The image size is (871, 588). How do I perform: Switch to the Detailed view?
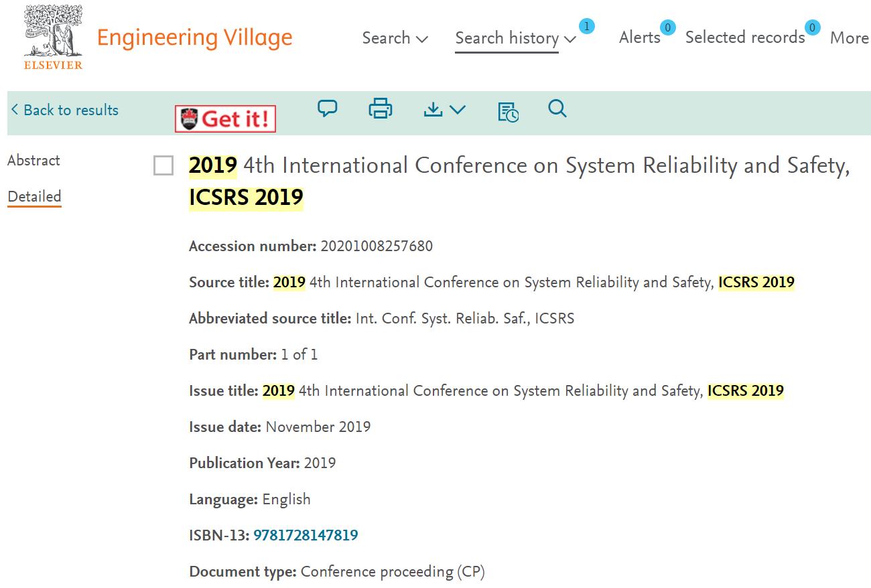tap(34, 197)
